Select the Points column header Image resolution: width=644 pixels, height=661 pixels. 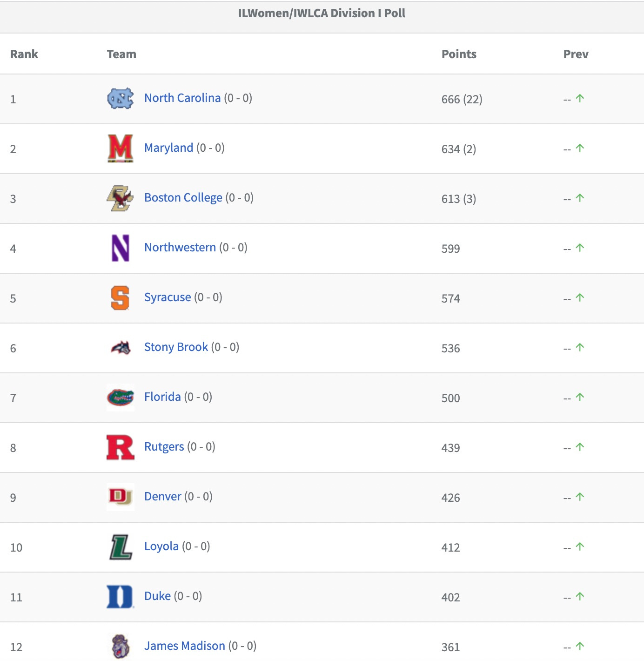coord(459,54)
